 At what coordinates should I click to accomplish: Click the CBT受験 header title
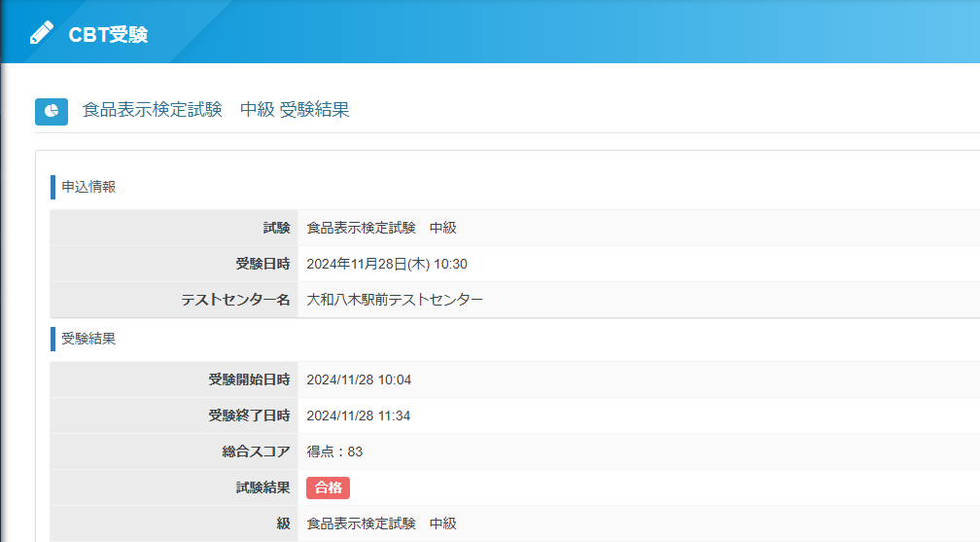tap(108, 34)
